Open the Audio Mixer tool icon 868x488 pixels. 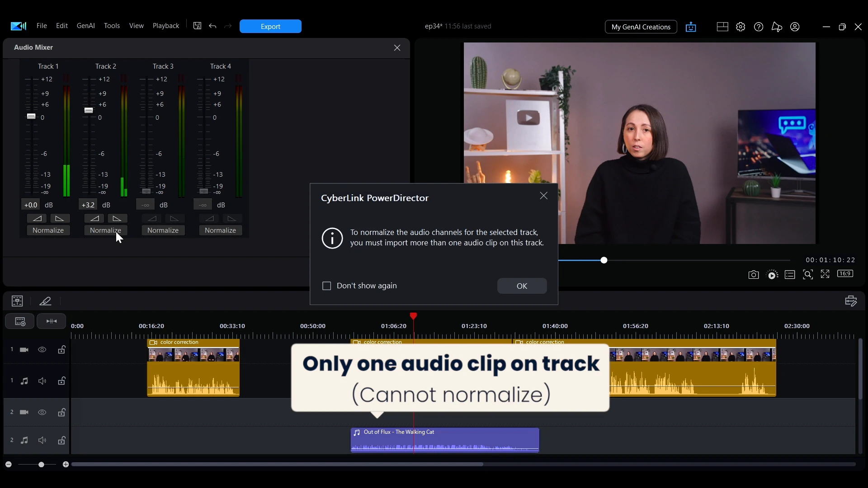[x=17, y=301]
